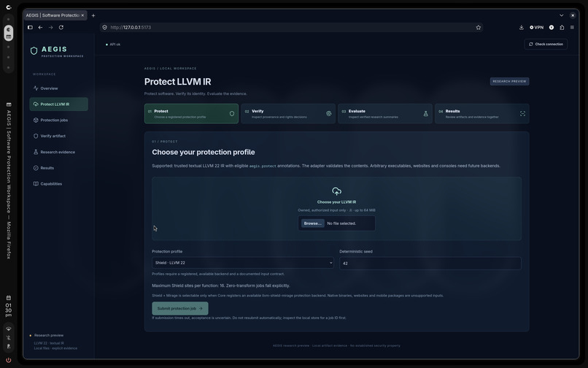Select the 04 Results step tab

point(482,114)
